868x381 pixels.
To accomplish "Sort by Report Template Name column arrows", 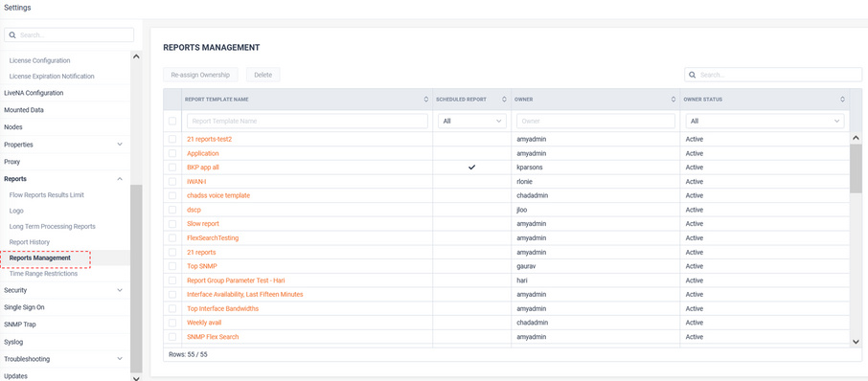I will click(425, 100).
